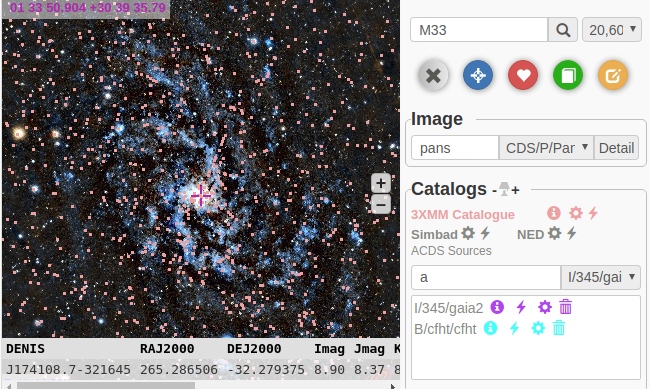Image resolution: width=650 pixels, height=389 pixels.
Task: Show info for B/cfht/cfht catalog
Action: click(x=490, y=328)
